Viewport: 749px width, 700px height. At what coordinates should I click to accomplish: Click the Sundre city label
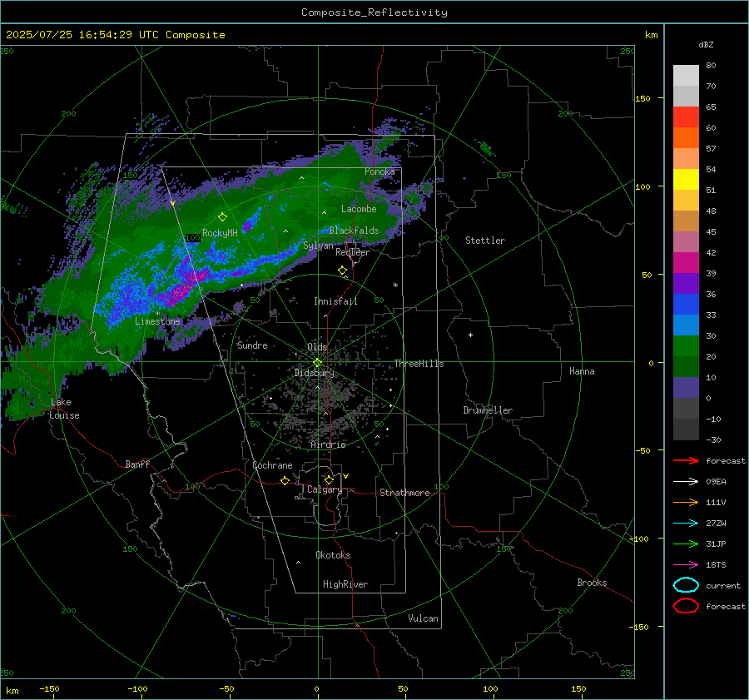pyautogui.click(x=252, y=345)
